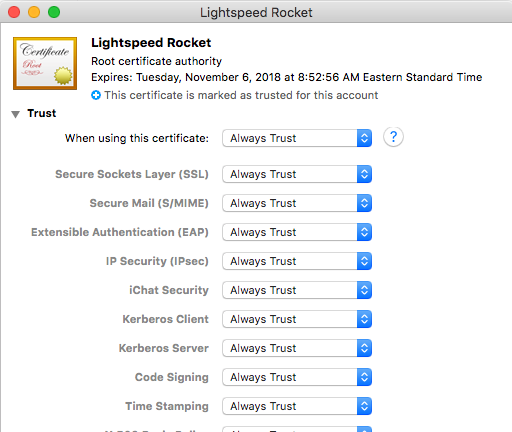Click the 'Trust' section heading label

point(42,113)
